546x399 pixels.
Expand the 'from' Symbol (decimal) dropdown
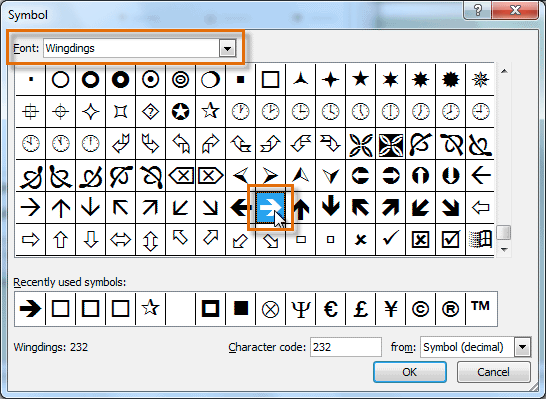coord(522,347)
